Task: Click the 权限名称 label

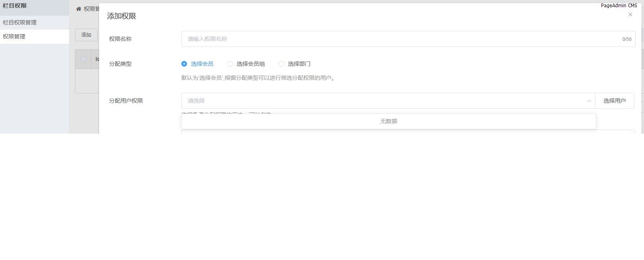Action: click(x=120, y=39)
